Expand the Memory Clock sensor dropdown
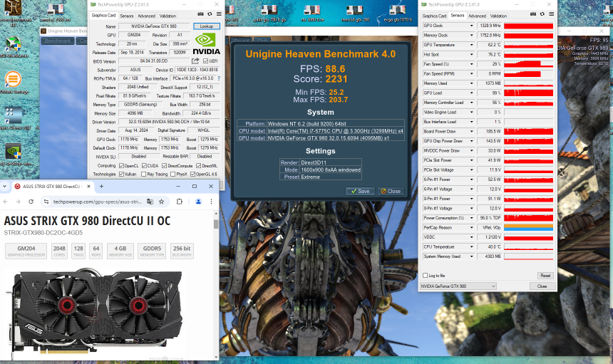Viewport: 613px width, 364px height. 471,35
